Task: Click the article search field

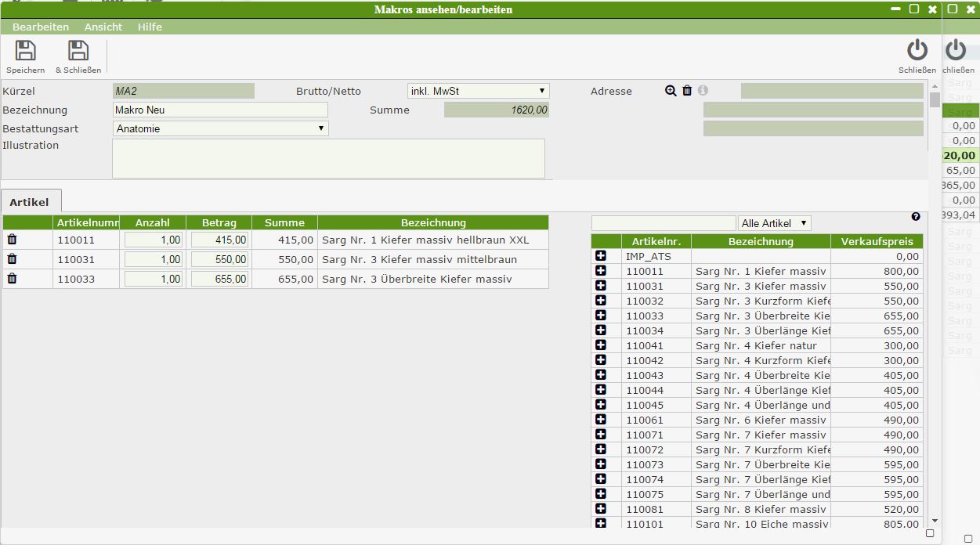Action: click(x=663, y=223)
